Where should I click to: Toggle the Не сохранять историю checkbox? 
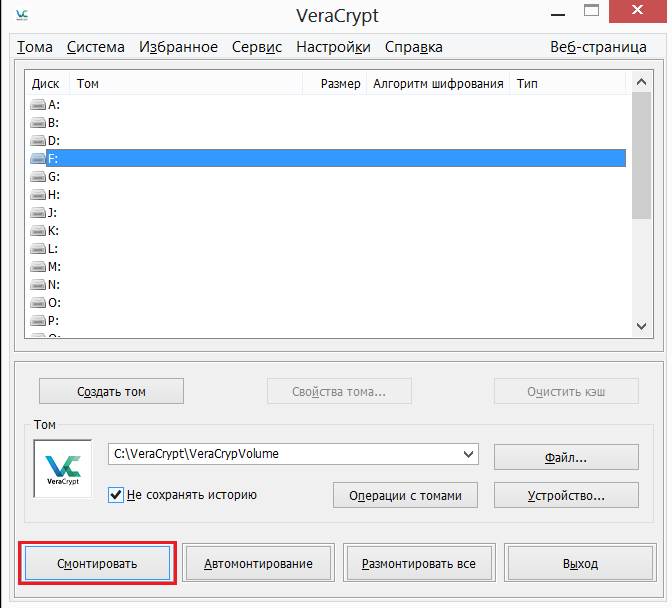coord(116,495)
